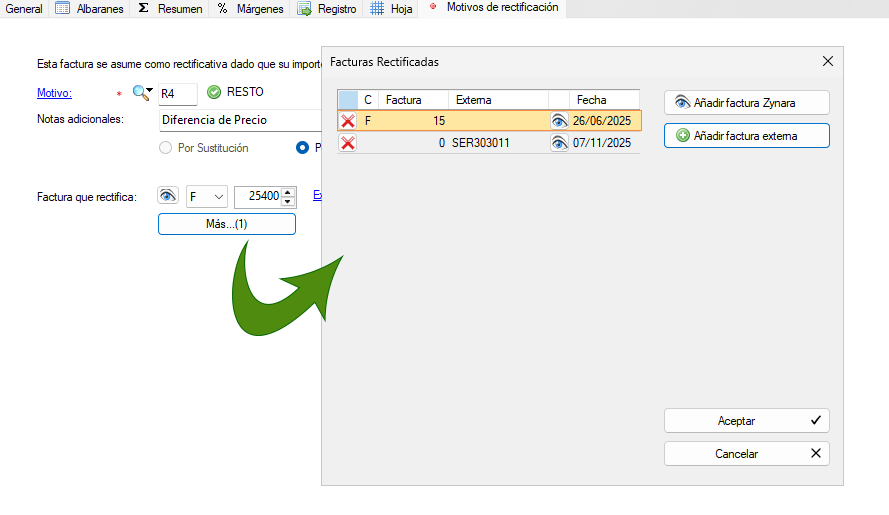Delete the row with external SER303011

348,143
